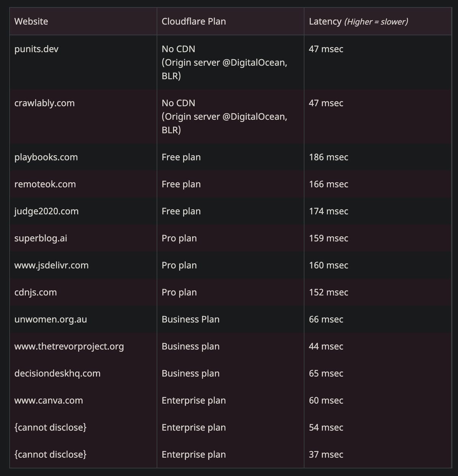This screenshot has width=458, height=476.
Task: Click www.thetrevorproject.org in the table
Action: click(69, 346)
